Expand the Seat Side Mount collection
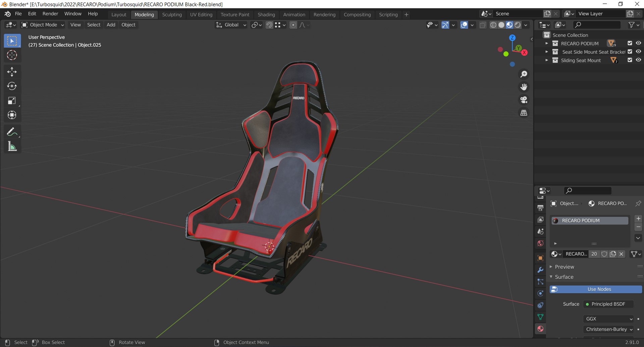Image resolution: width=644 pixels, height=347 pixels. 546,52
